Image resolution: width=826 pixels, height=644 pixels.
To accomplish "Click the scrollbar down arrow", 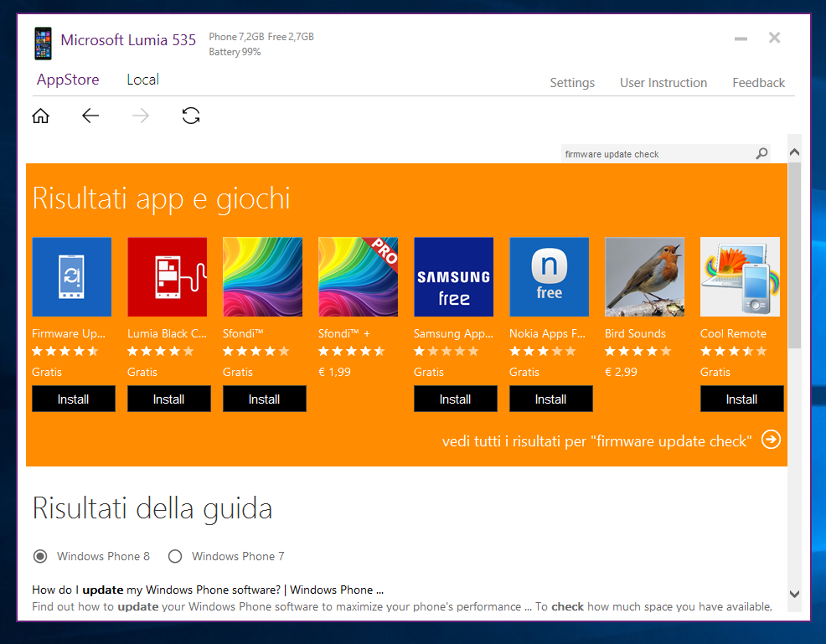I will pyautogui.click(x=794, y=594).
